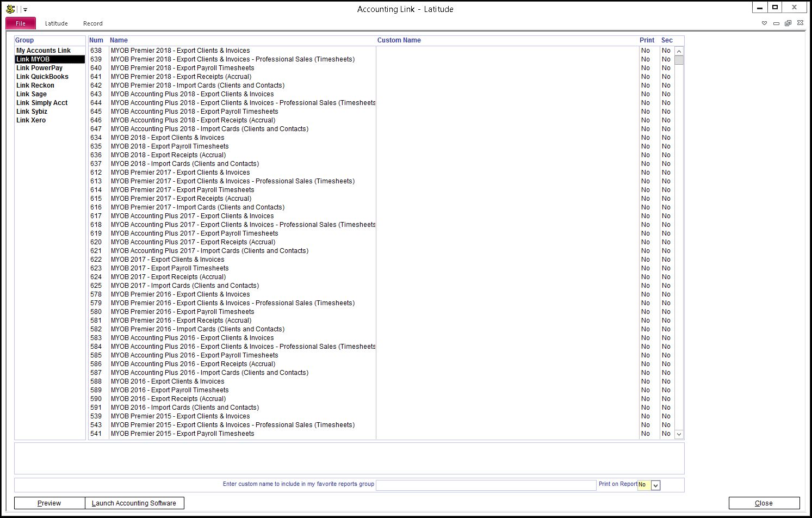
Task: Click the Latitude application icon in title bar
Action: pyautogui.click(x=10, y=9)
